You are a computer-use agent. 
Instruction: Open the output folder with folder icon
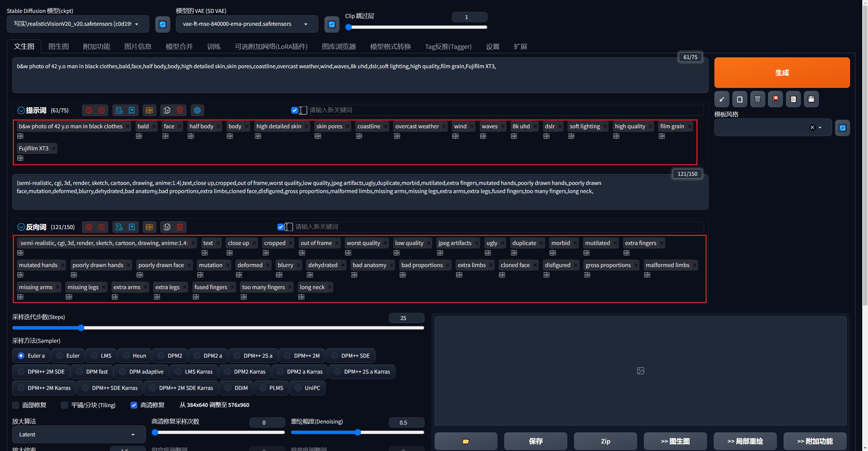point(466,441)
